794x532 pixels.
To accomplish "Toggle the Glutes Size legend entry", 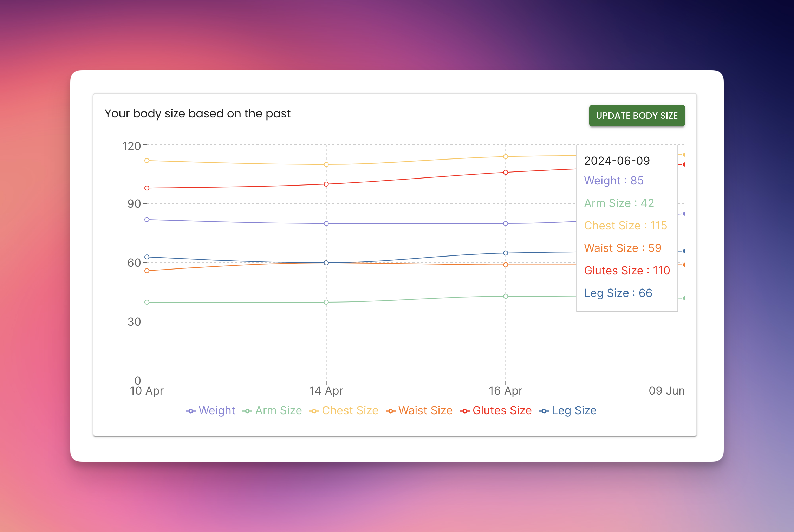I will (x=496, y=410).
